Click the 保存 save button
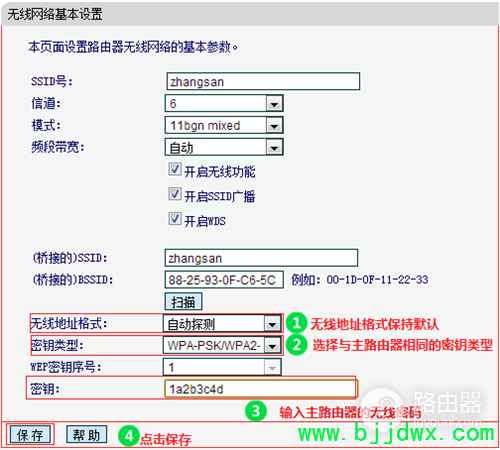The width and height of the screenshot is (500, 450). (x=30, y=435)
